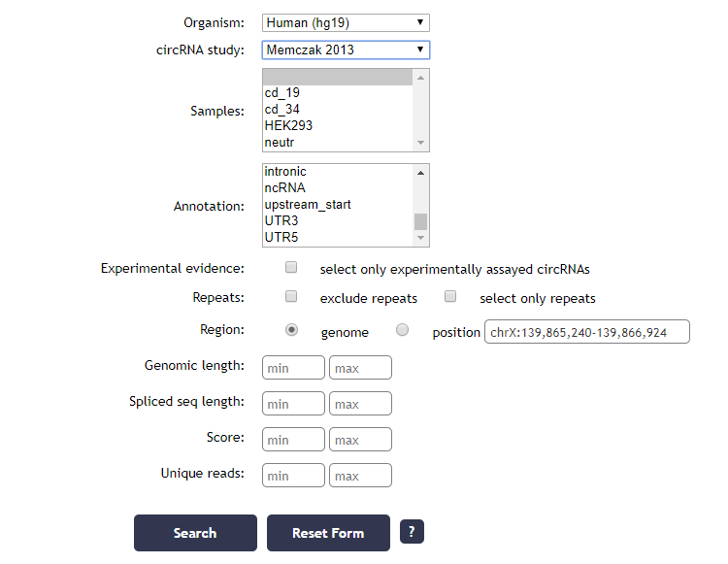This screenshot has height=564, width=728.
Task: Select the genome region radio button
Action: 292,330
